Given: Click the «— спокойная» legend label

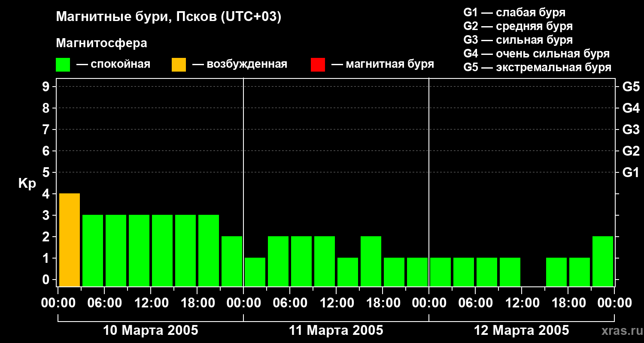Looking at the screenshot, I should click(x=113, y=65).
